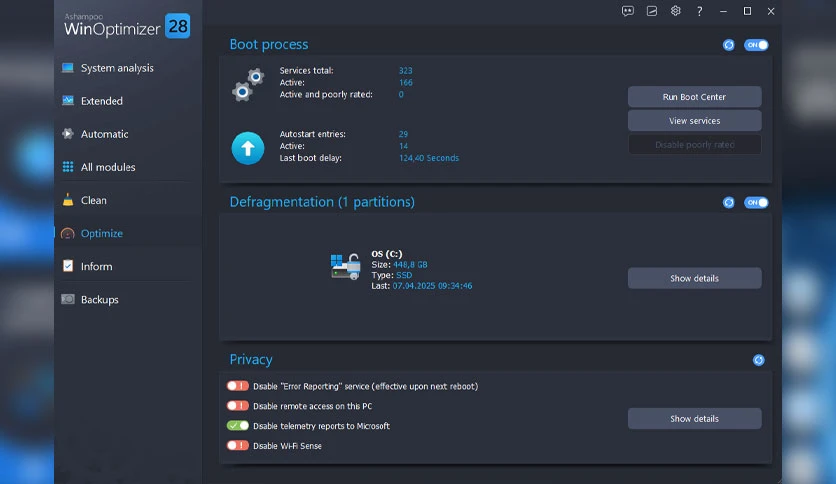Click the services gears icon
Image resolution: width=836 pixels, height=484 pixels.
(x=248, y=85)
